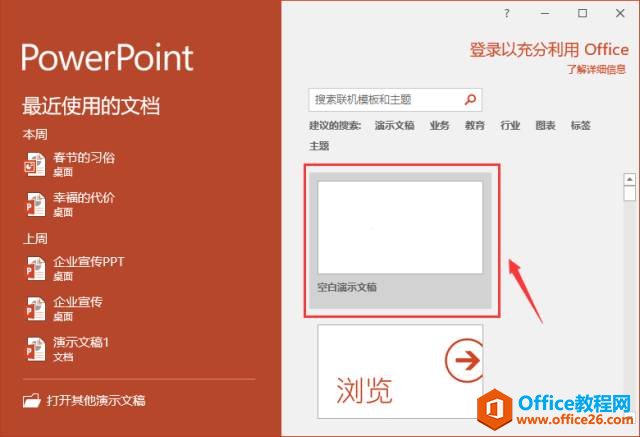640x437 pixels.
Task: Select suggested search 行业
Action: tap(510, 126)
